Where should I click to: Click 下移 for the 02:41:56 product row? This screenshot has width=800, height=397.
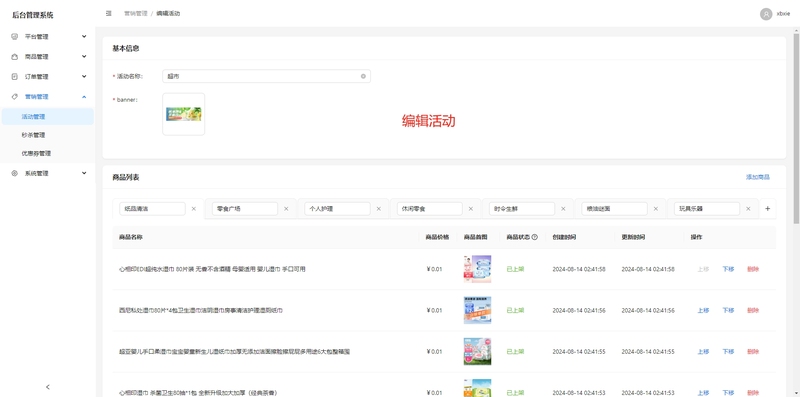click(x=728, y=310)
